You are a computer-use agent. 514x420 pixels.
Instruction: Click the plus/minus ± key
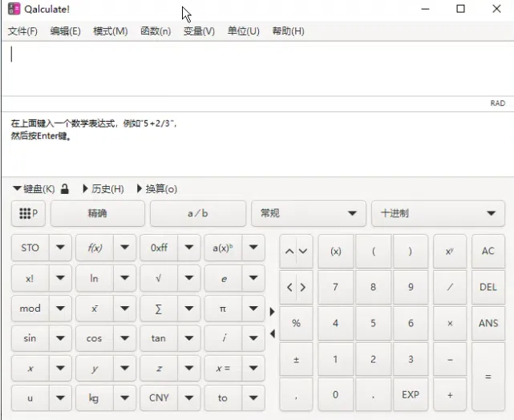coord(296,359)
